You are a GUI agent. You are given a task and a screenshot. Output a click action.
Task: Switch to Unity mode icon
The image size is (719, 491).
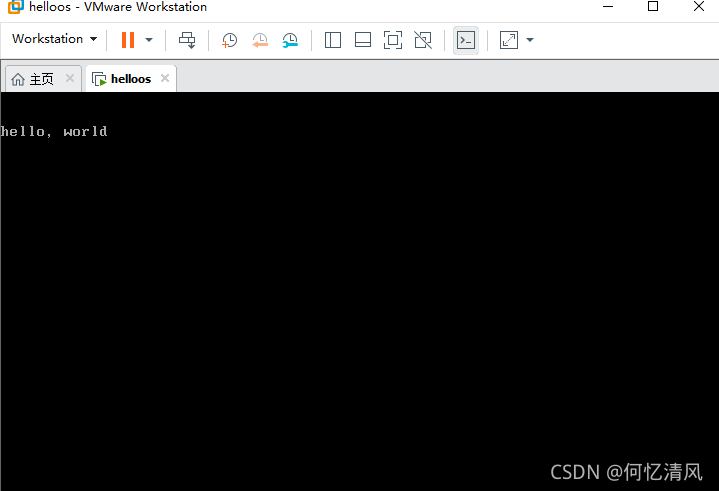click(x=423, y=40)
